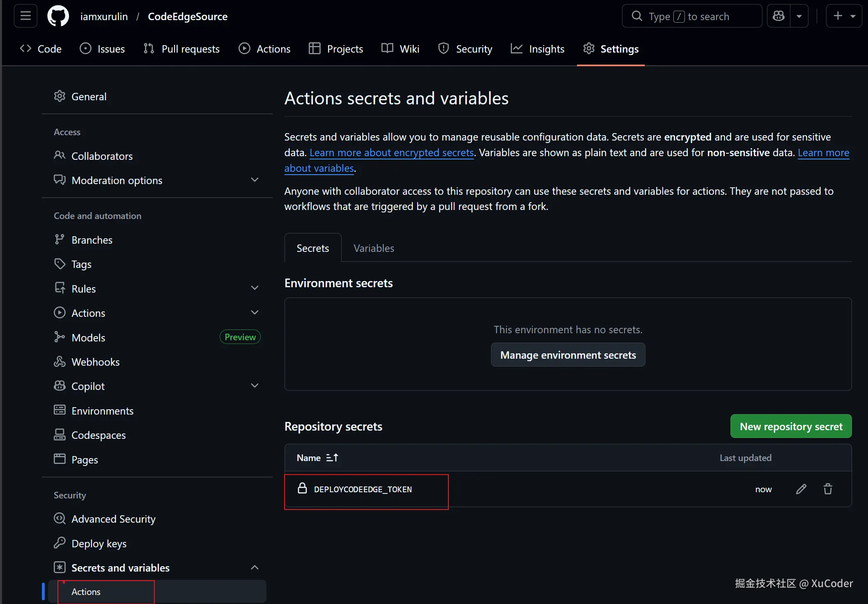Viewport: 868px width, 604px height.
Task: Open the Insights repository tab
Action: (x=537, y=49)
